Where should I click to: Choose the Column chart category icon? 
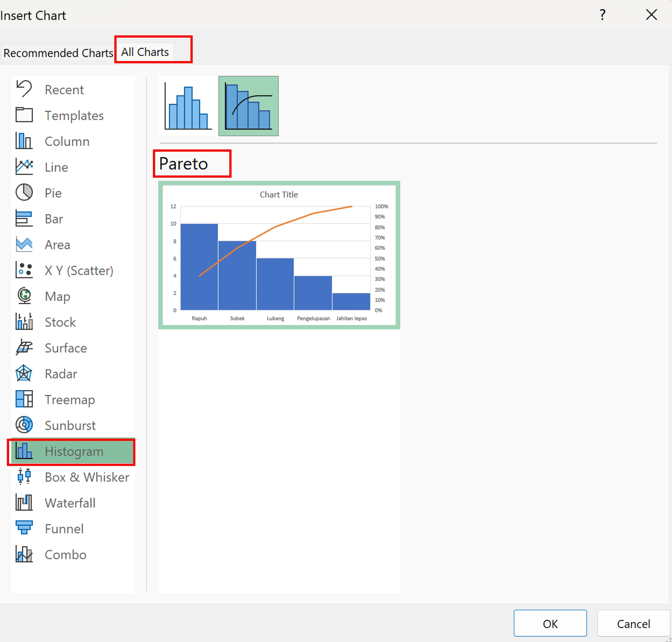[24, 141]
